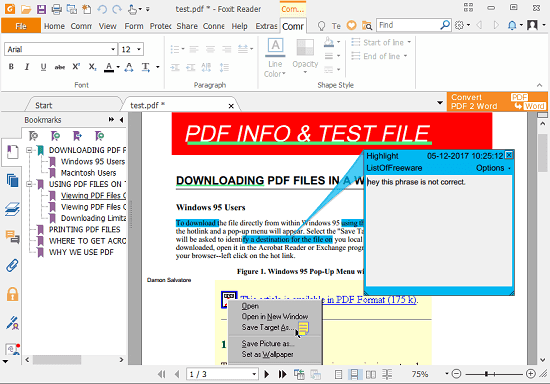The width and height of the screenshot is (550, 384).
Task: Open the Security lock panel icon
Action: coord(13,294)
